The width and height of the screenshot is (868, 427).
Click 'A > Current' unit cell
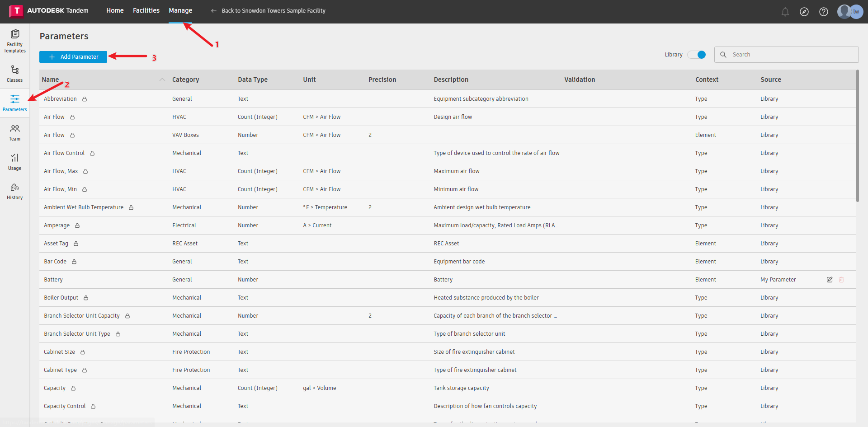click(317, 225)
